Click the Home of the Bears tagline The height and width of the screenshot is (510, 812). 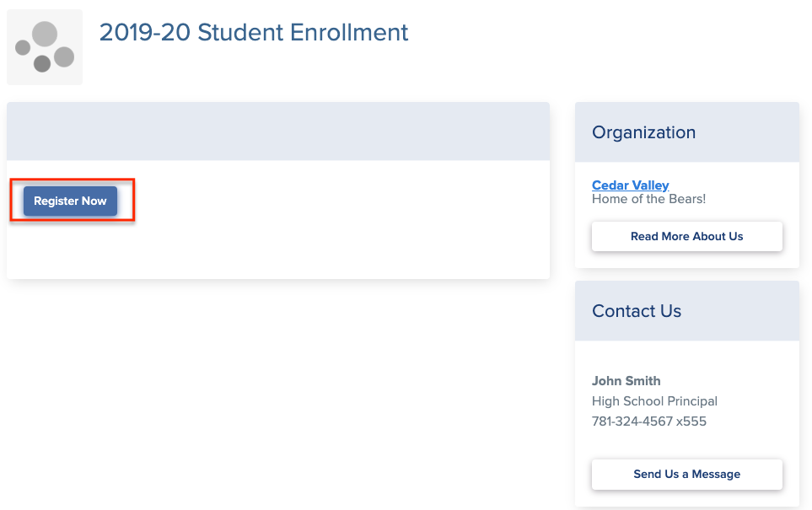(648, 200)
